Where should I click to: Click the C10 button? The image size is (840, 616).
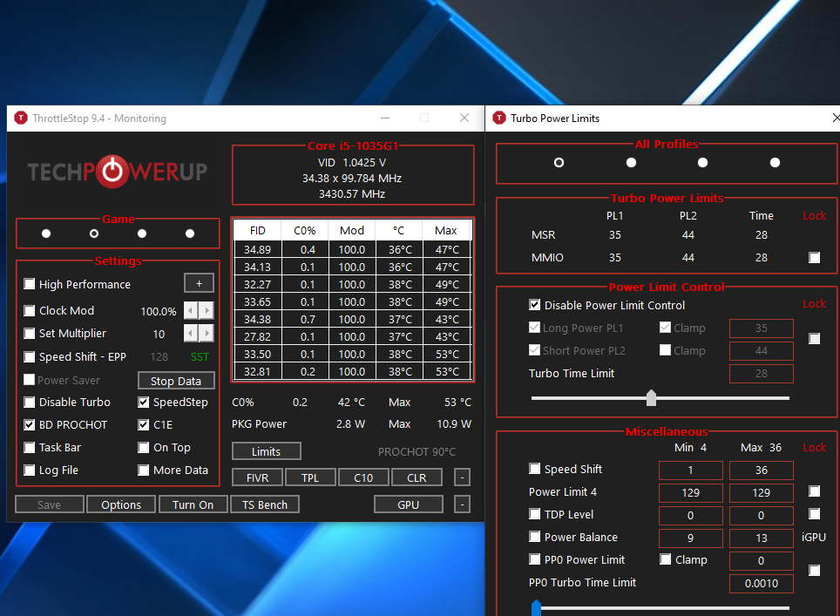pos(363,477)
